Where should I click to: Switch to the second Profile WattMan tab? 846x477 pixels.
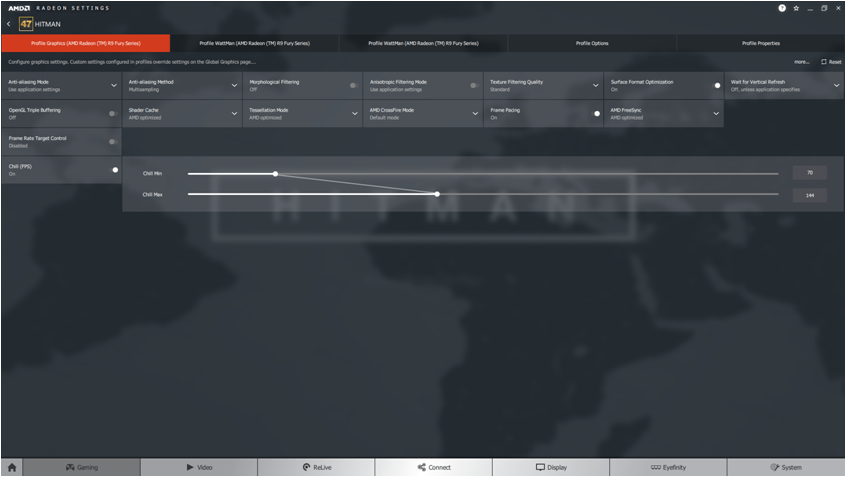pos(424,43)
